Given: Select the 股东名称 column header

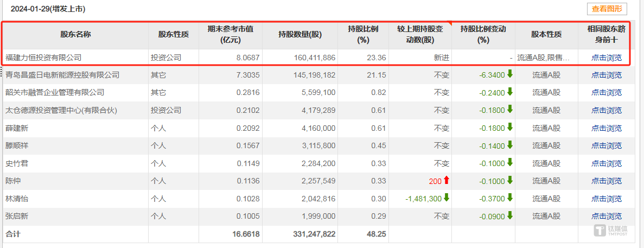Looking at the screenshot, I should coord(75,35).
